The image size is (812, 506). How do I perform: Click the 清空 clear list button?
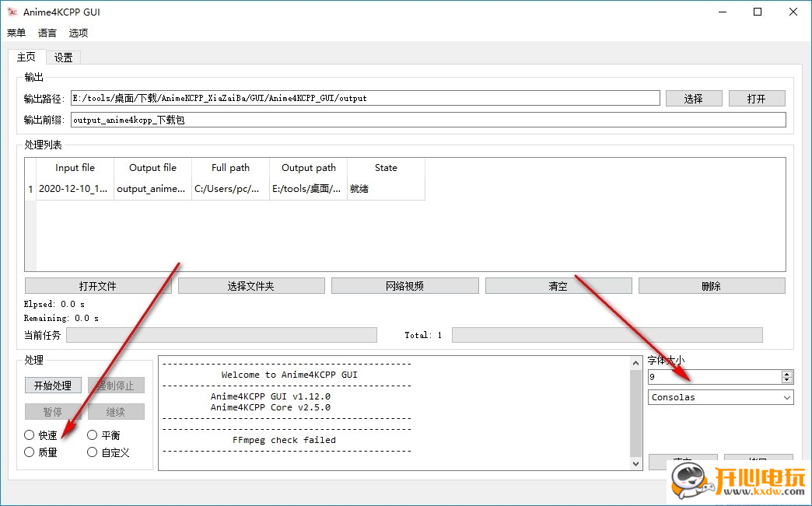coord(558,286)
